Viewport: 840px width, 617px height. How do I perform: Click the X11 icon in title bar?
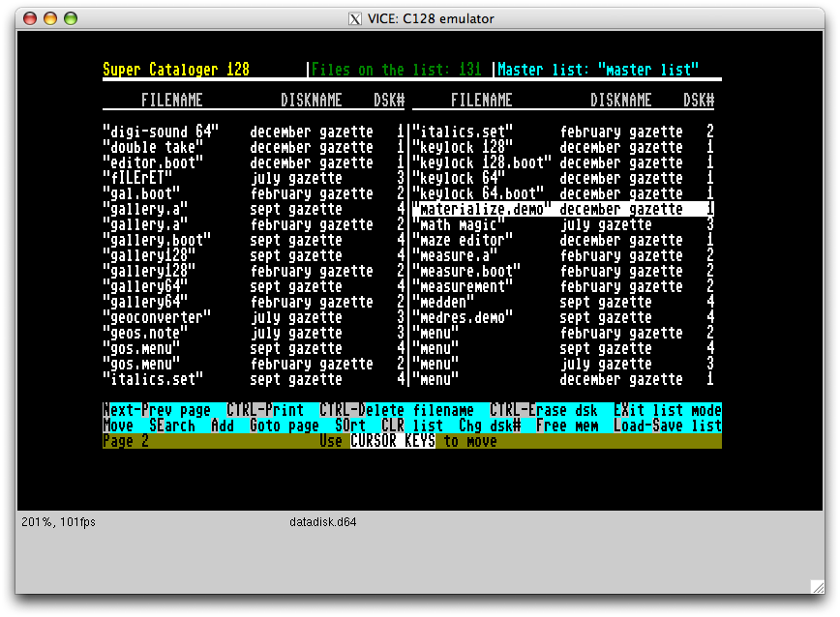tap(355, 18)
